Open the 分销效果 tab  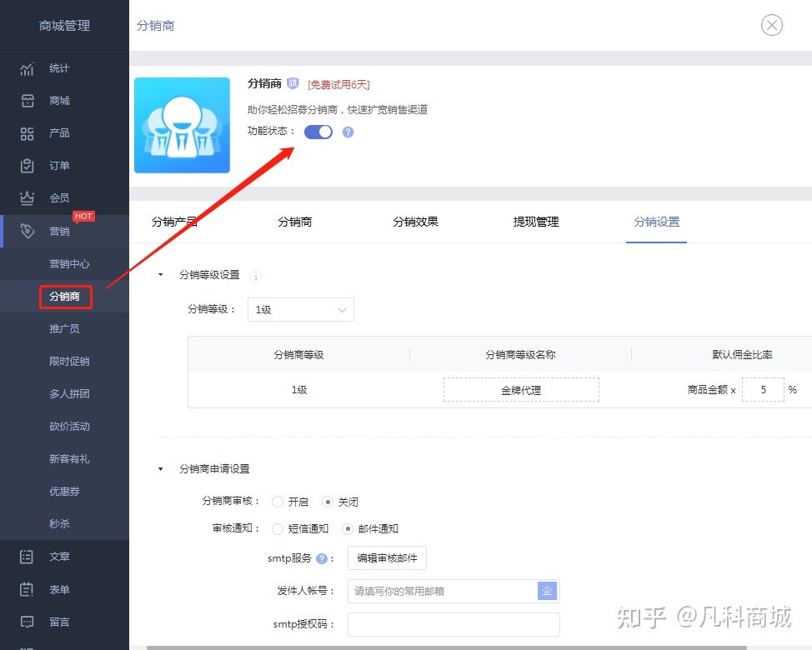(415, 222)
